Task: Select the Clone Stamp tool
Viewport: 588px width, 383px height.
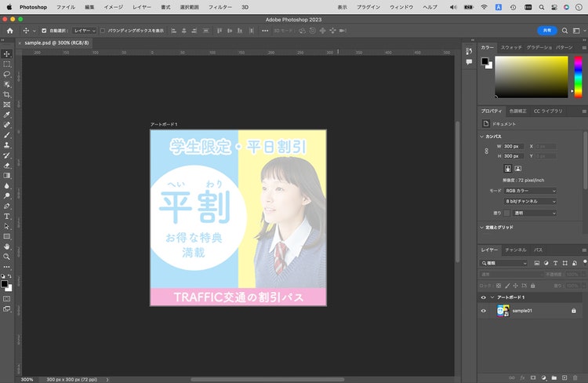Action: click(7, 145)
